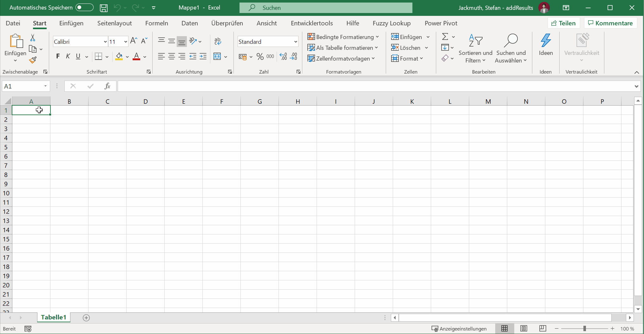Click the Teilen share button

pyautogui.click(x=564, y=23)
